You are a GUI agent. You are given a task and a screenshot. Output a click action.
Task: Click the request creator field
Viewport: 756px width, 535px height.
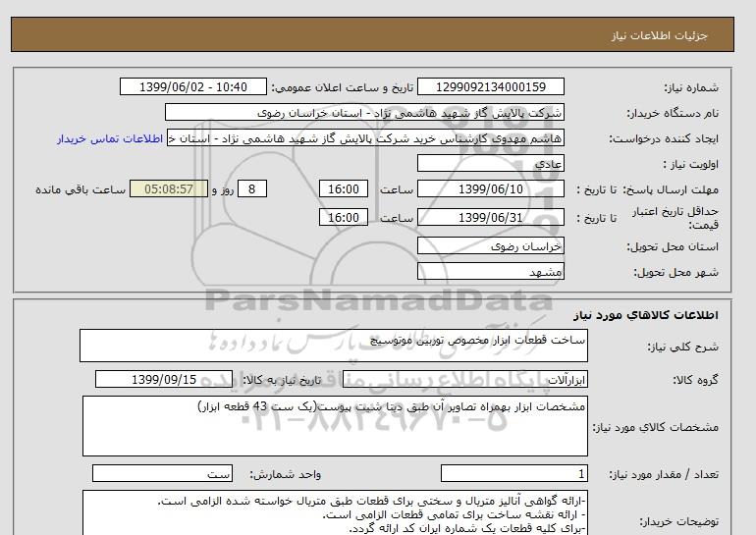coord(374,138)
